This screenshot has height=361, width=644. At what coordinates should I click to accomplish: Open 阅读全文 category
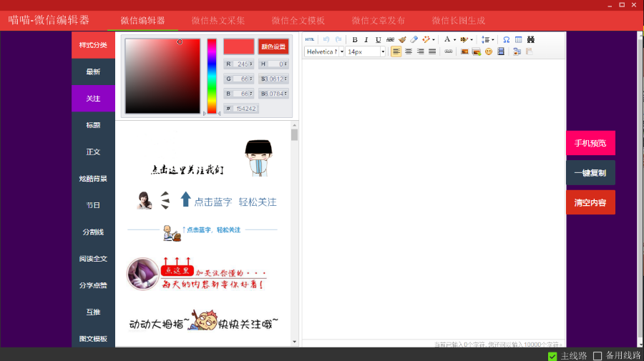tap(93, 259)
